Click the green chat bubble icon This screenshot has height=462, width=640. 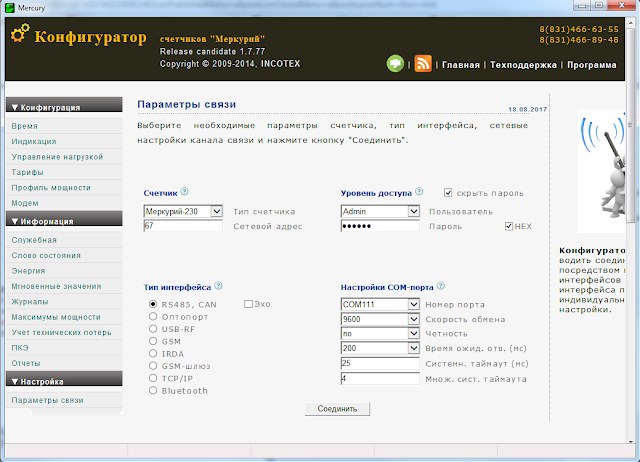[395, 63]
